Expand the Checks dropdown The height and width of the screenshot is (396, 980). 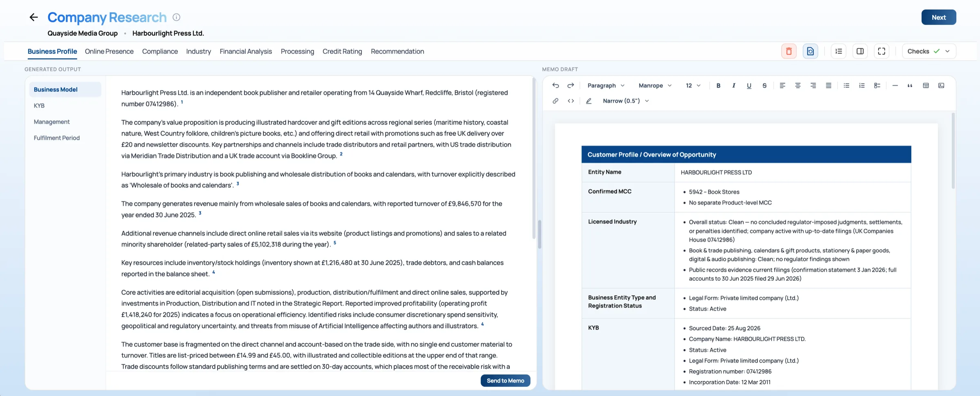[x=929, y=51]
